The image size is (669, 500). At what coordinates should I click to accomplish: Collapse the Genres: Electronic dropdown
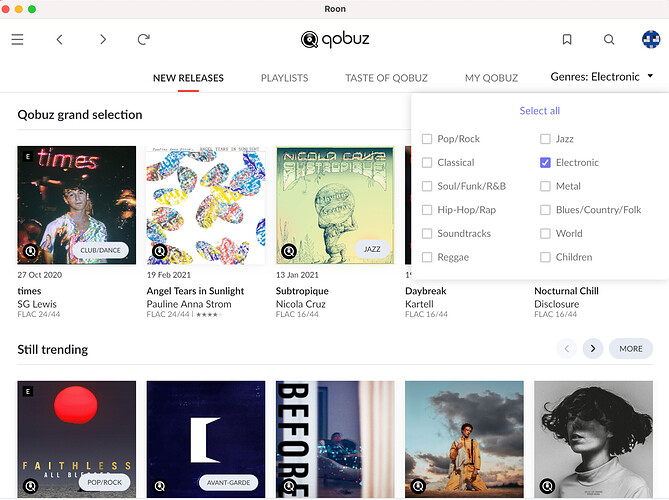(x=602, y=77)
